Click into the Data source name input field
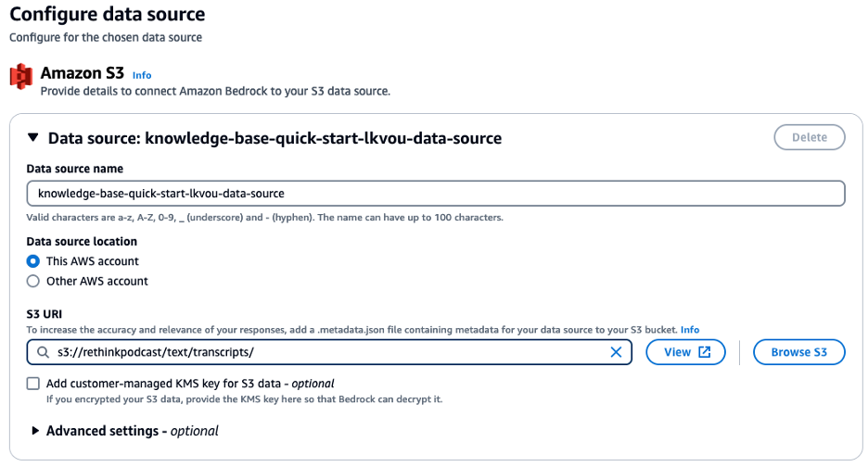 pos(436,194)
